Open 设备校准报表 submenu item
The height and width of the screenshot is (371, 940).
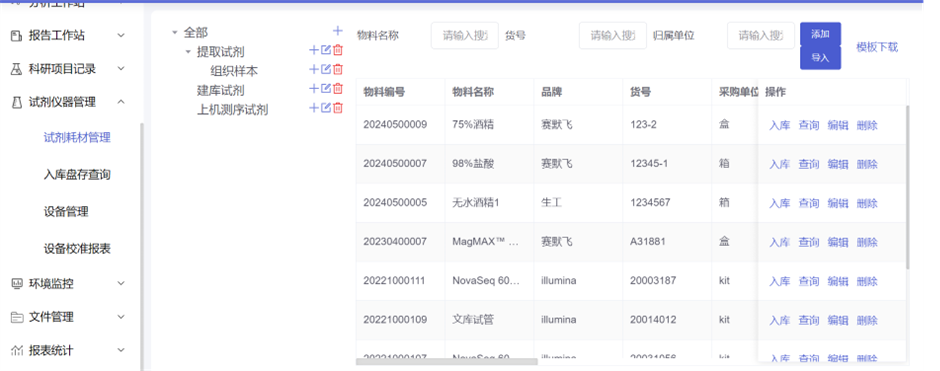[x=77, y=248]
